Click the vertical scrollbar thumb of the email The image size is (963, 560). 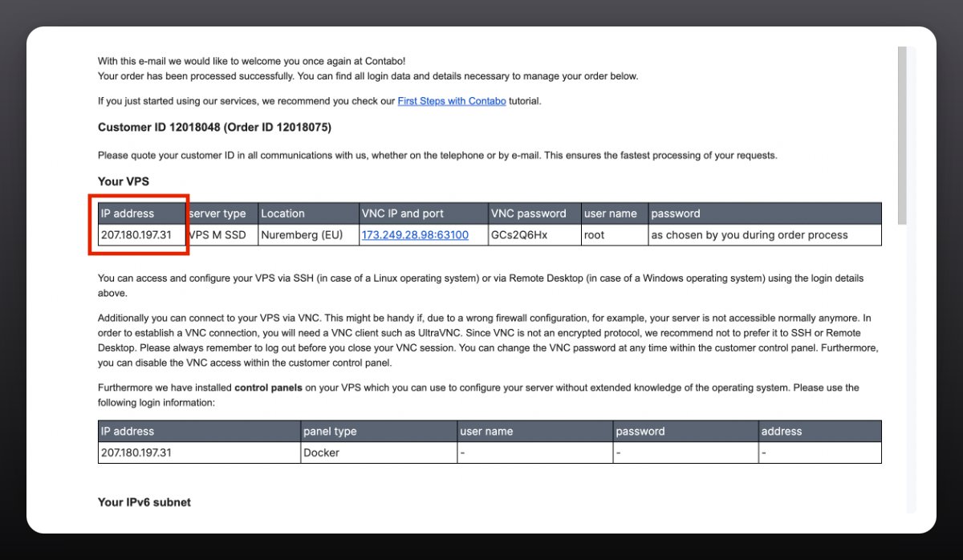[902, 135]
